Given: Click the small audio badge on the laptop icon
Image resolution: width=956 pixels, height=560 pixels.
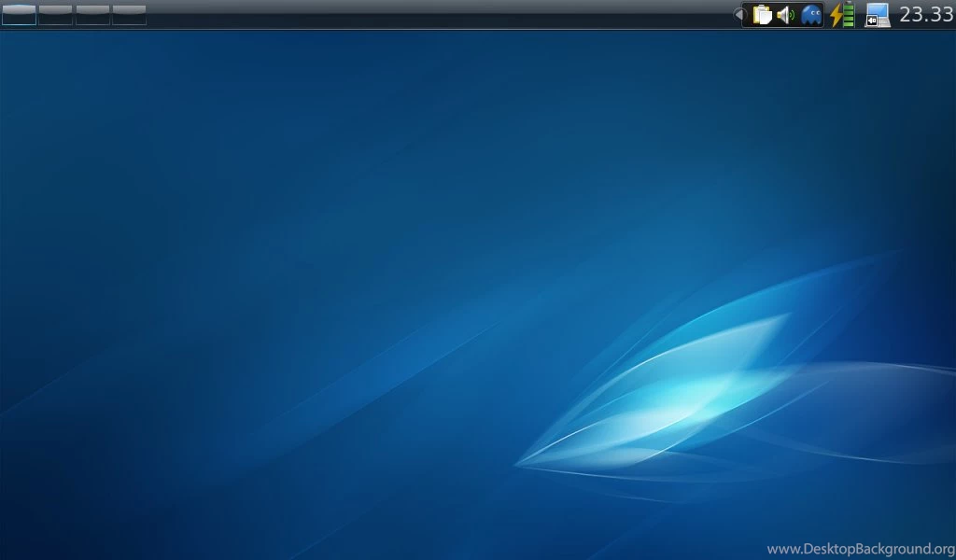Looking at the screenshot, I should [873, 20].
